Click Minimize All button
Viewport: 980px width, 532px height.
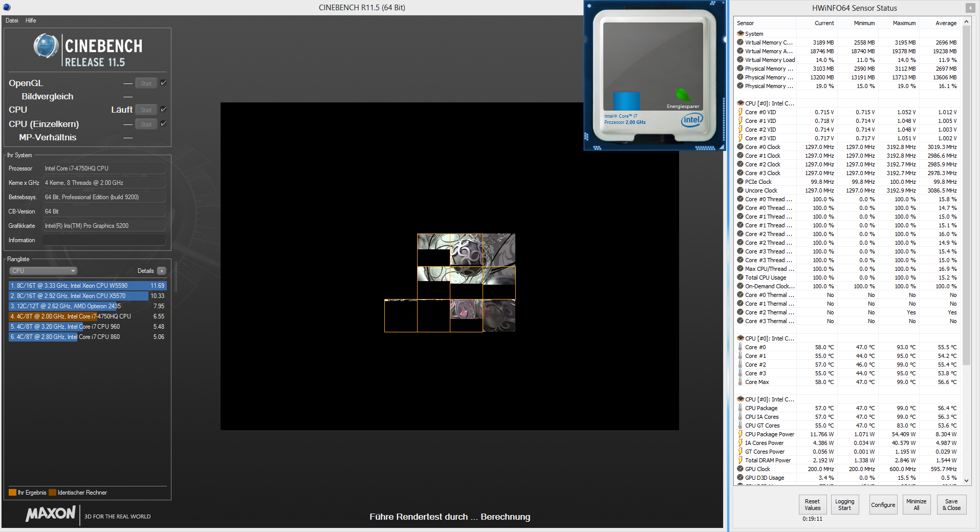[x=916, y=504]
